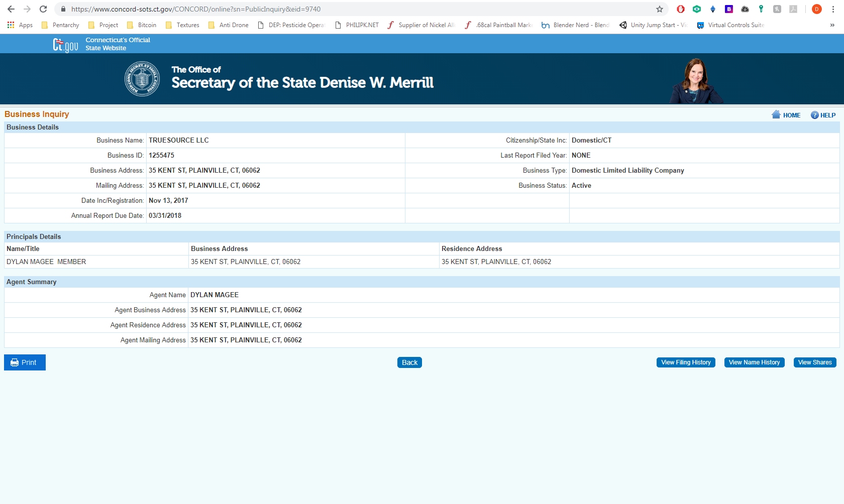This screenshot has width=844, height=504.
Task: Open HELP with the question mark icon
Action: pyautogui.click(x=814, y=115)
